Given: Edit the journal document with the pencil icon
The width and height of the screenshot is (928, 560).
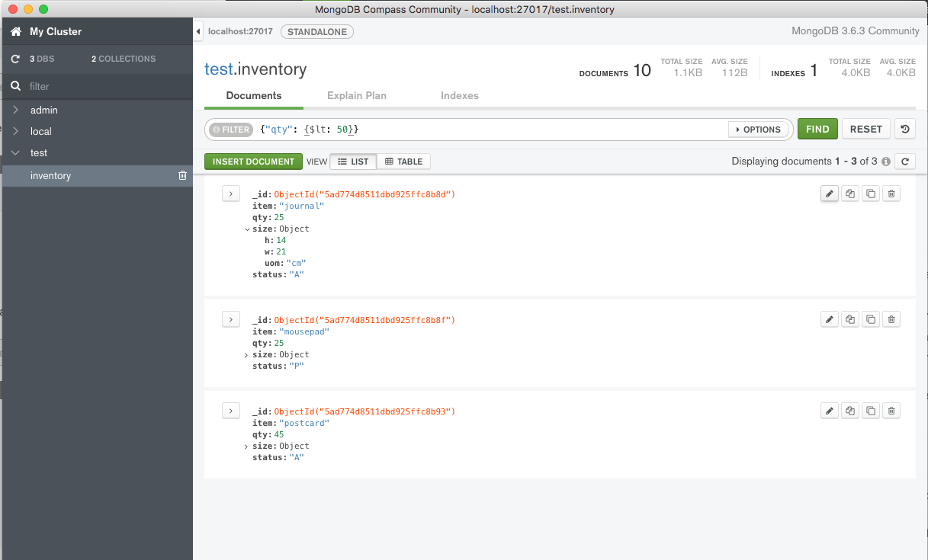Looking at the screenshot, I should point(829,194).
